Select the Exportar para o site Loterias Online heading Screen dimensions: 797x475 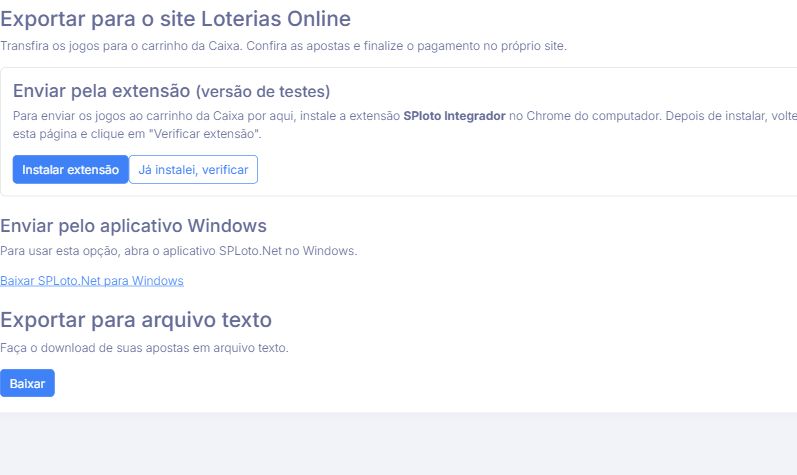(175, 19)
